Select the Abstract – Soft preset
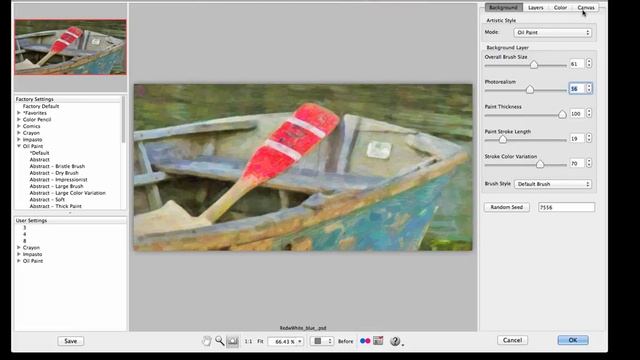 47,200
